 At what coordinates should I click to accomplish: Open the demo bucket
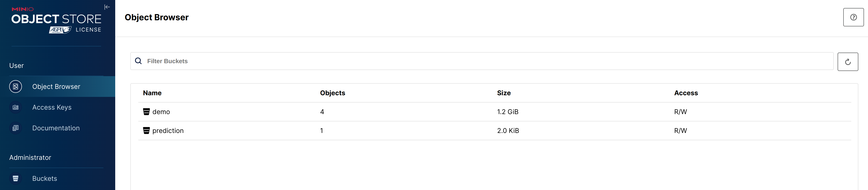pos(161,112)
